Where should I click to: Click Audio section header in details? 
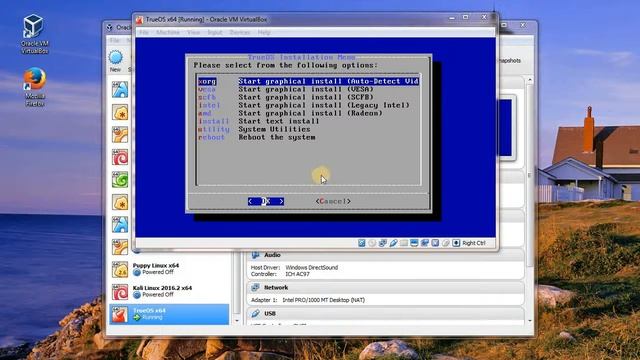tap(385, 255)
